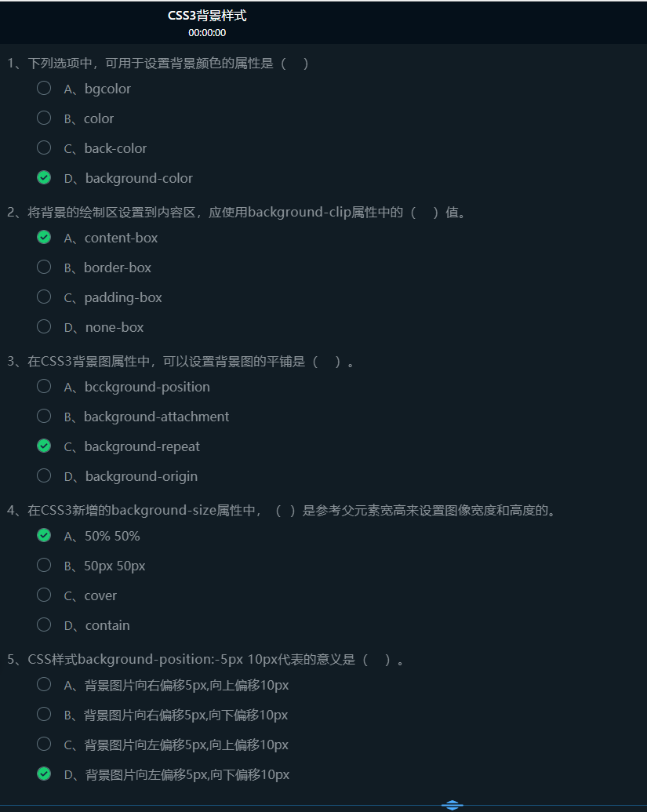The height and width of the screenshot is (812, 647).
Task: Click the checked "background-repeat" answer
Action: (44, 446)
